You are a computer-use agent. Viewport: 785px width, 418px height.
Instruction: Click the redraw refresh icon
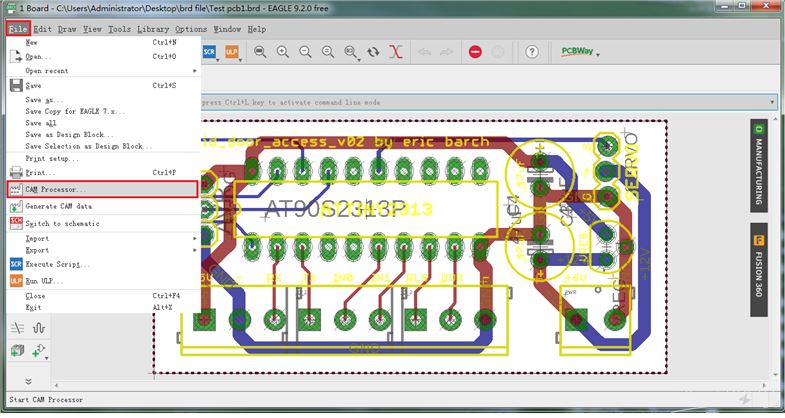point(373,51)
